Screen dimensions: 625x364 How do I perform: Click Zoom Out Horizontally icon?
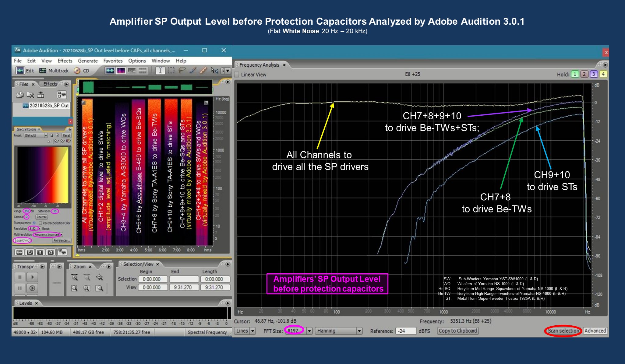point(87,277)
